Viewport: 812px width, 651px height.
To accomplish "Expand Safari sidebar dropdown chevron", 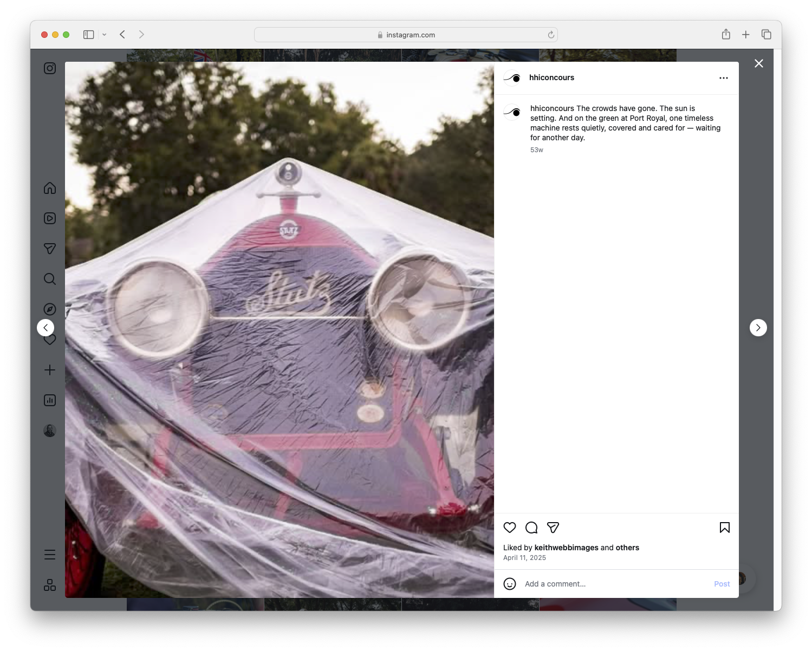I will click(105, 35).
